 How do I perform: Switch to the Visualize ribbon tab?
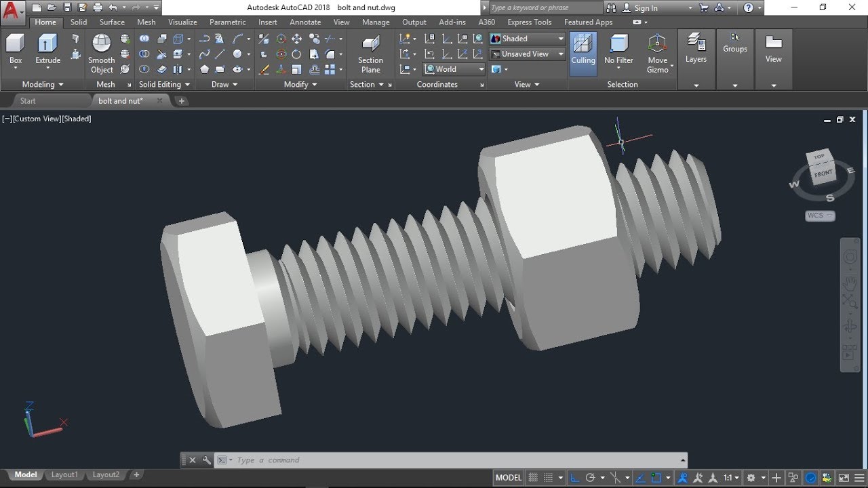(182, 22)
